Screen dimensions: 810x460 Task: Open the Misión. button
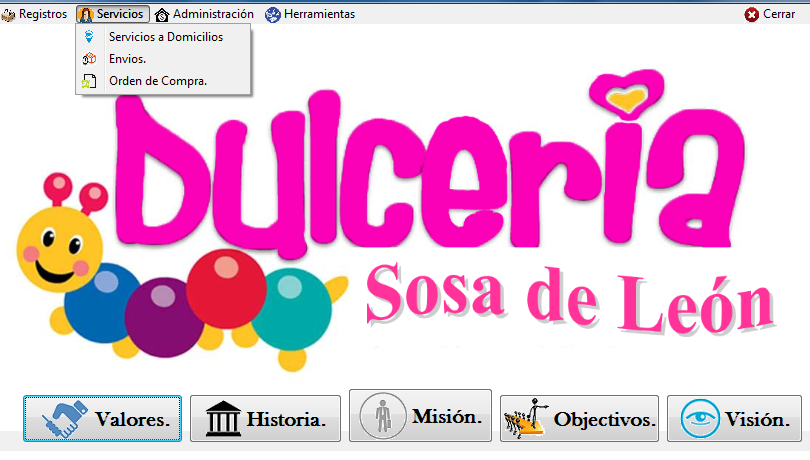pyautogui.click(x=420, y=416)
